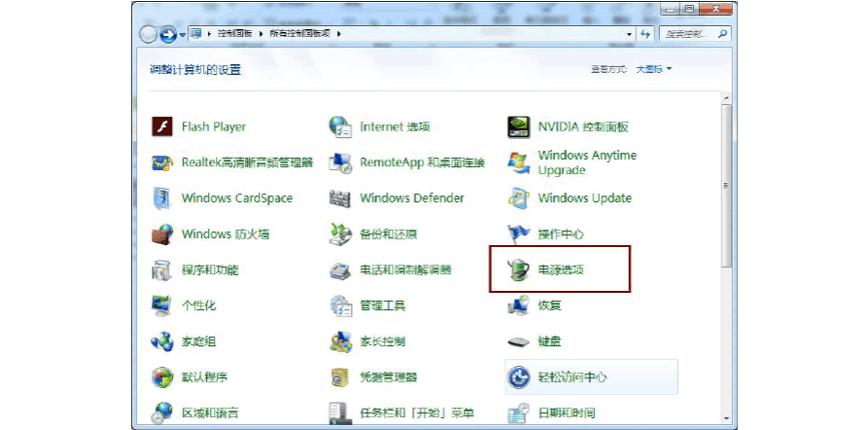Open the Windows Defender wall icon
Image resolution: width=868 pixels, height=430 pixels.
click(340, 198)
